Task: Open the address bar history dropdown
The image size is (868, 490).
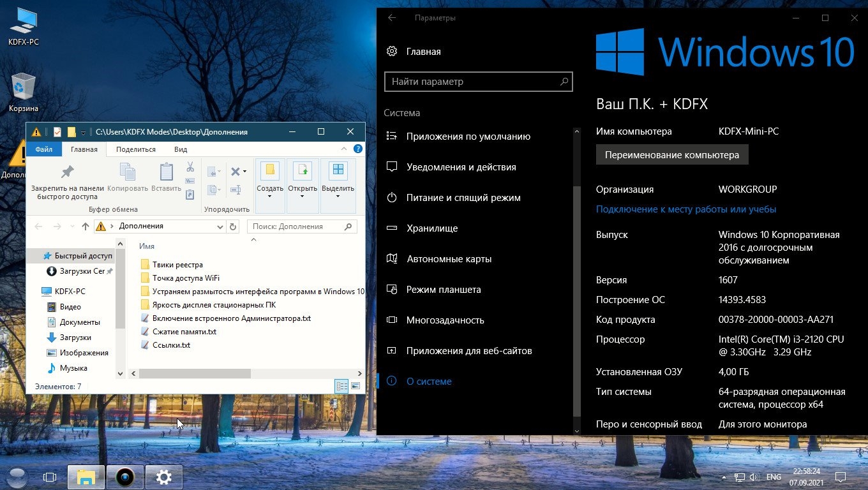Action: (221, 226)
